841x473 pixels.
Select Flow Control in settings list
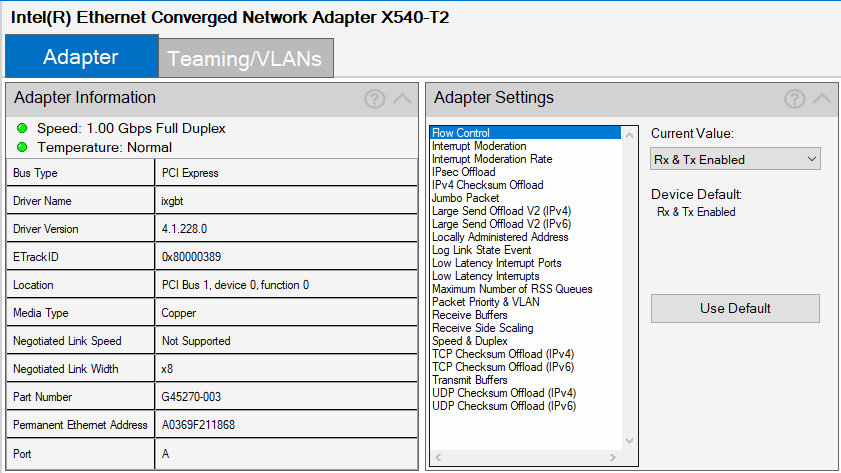coord(526,133)
